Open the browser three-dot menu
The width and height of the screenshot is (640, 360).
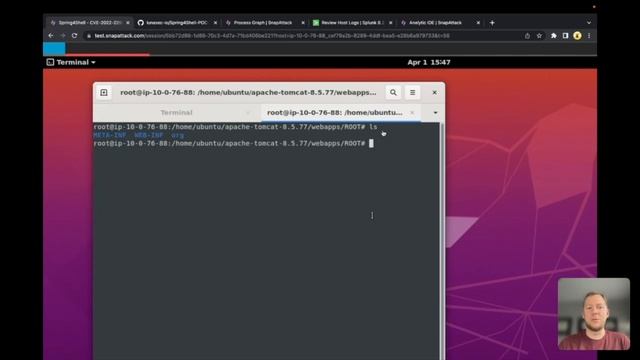(589, 36)
